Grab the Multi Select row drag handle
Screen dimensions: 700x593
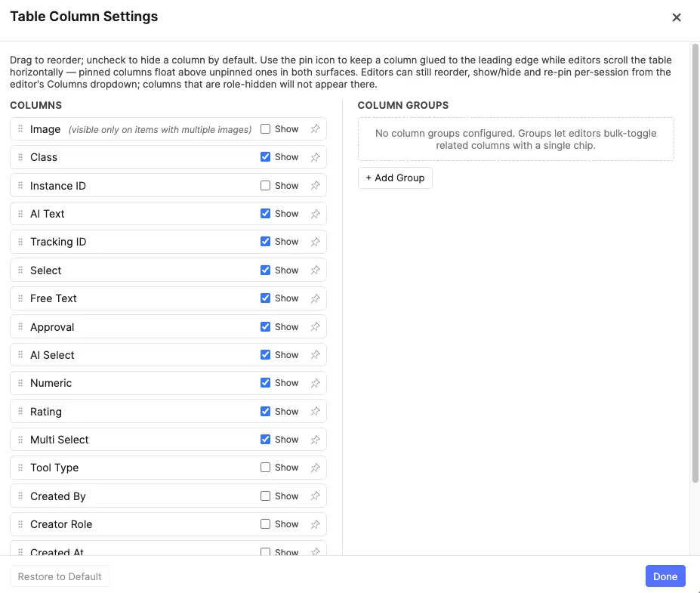[x=20, y=440]
